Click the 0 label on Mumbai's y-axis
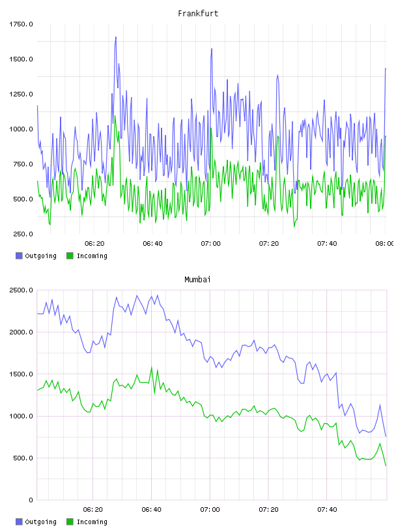396x532 pixels. point(31,500)
